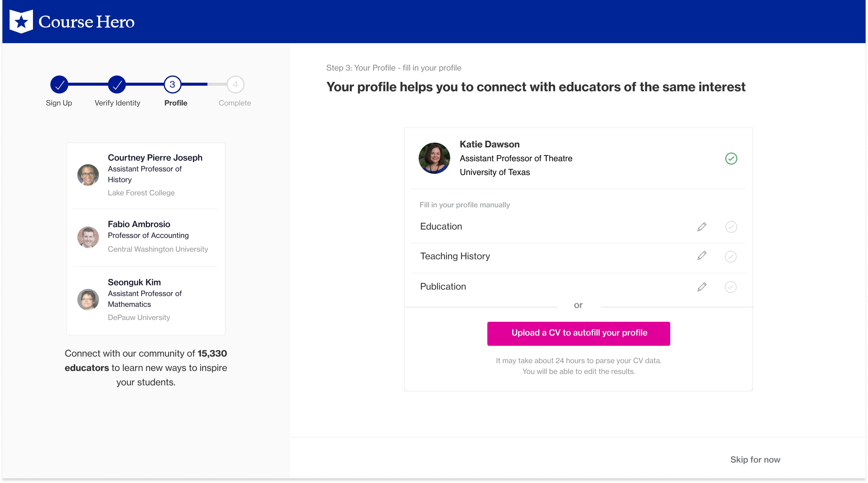Click the Teaching History pencil edit icon
868x483 pixels.
coord(702,256)
